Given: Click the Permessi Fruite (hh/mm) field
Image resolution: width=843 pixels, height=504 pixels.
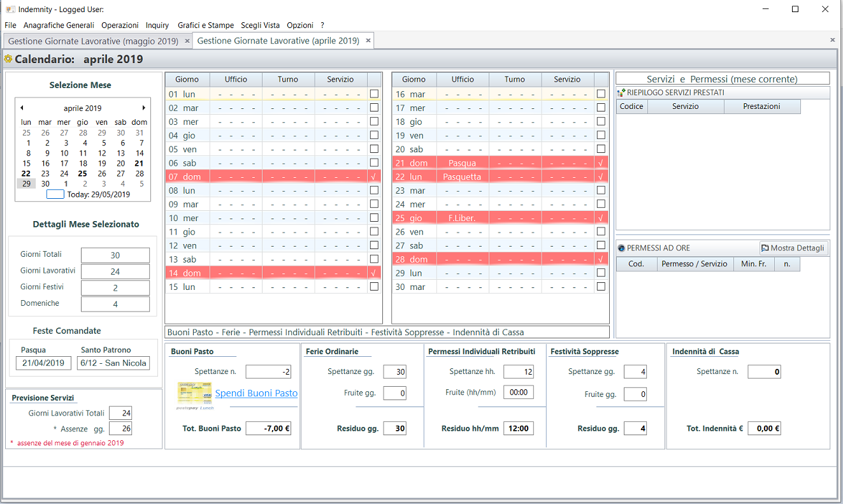Looking at the screenshot, I should tap(519, 392).
